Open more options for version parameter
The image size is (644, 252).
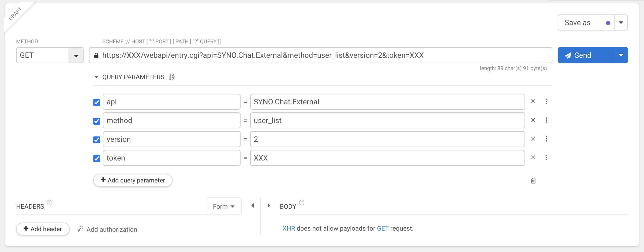point(546,139)
